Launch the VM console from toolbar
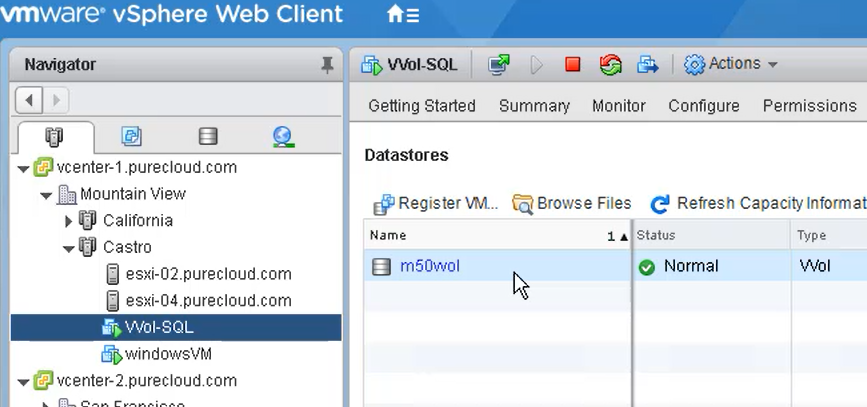Image resolution: width=867 pixels, height=407 pixels. [499, 65]
